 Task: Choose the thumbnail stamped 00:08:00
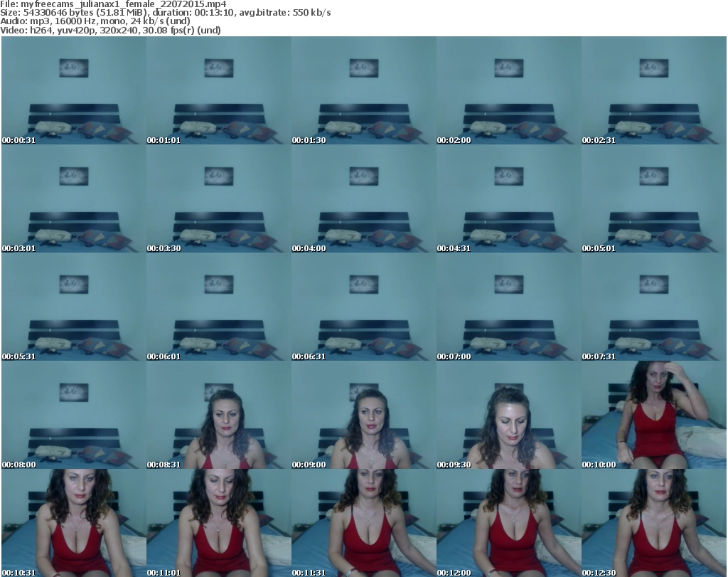coord(74,415)
